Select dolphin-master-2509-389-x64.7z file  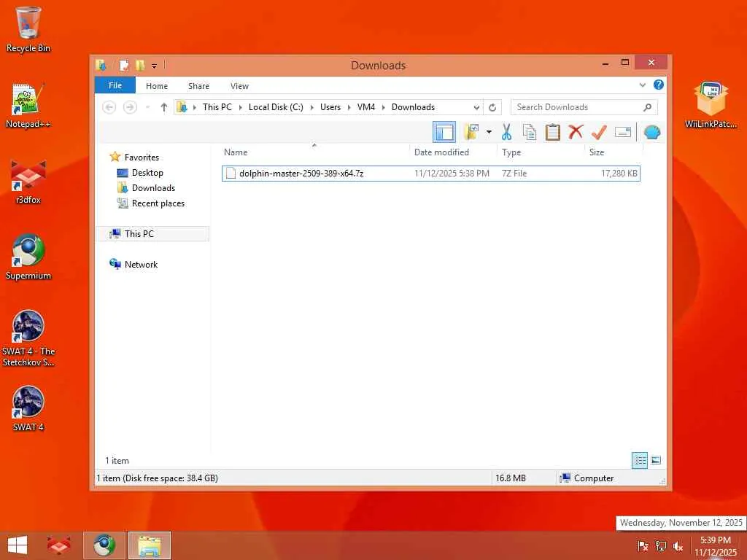(x=431, y=174)
